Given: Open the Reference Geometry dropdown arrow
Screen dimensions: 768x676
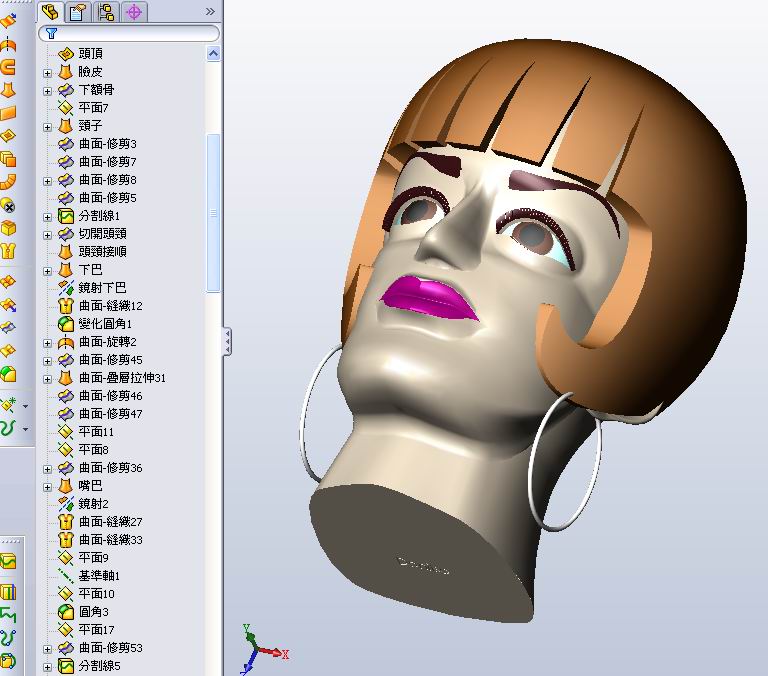Looking at the screenshot, I should 25,406.
